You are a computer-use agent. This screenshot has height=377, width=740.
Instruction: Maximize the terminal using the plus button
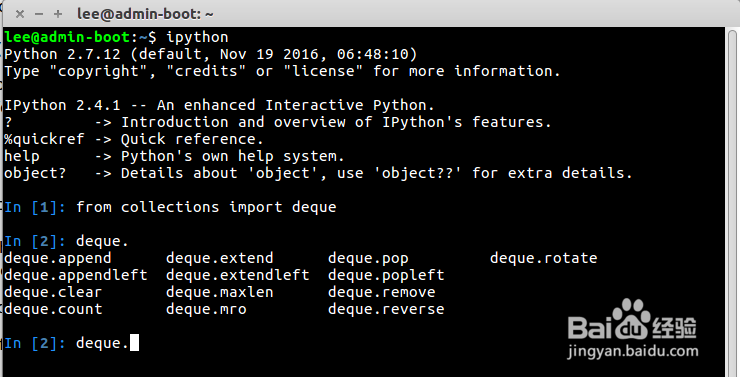pos(58,14)
